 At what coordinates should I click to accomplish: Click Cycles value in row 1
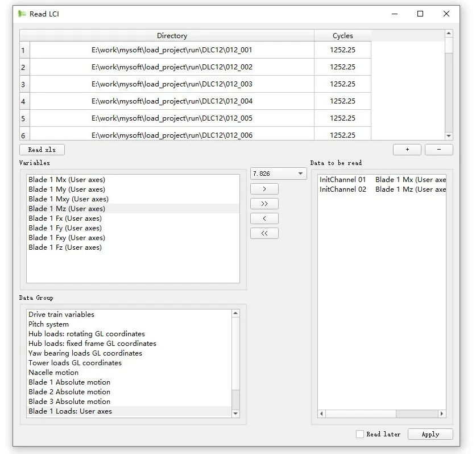tap(342, 50)
